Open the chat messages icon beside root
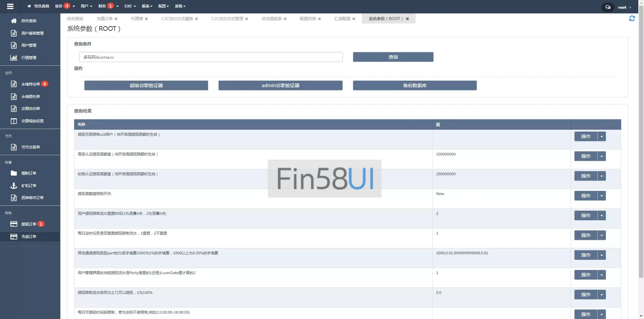 coord(607,7)
